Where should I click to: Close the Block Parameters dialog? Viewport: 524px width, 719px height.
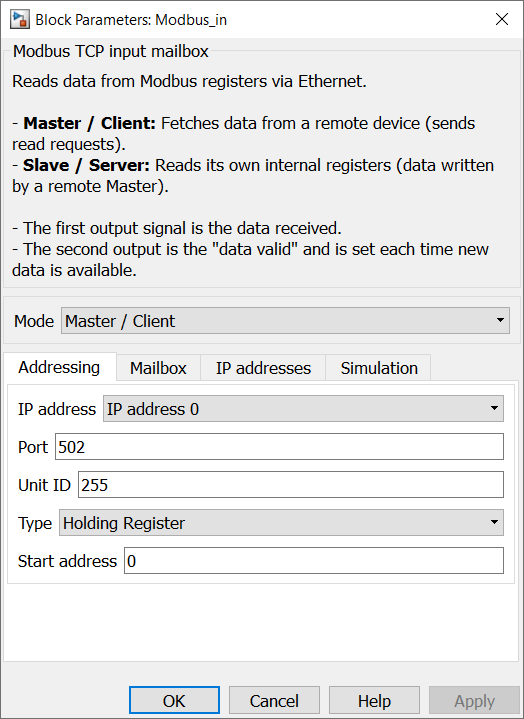point(502,19)
